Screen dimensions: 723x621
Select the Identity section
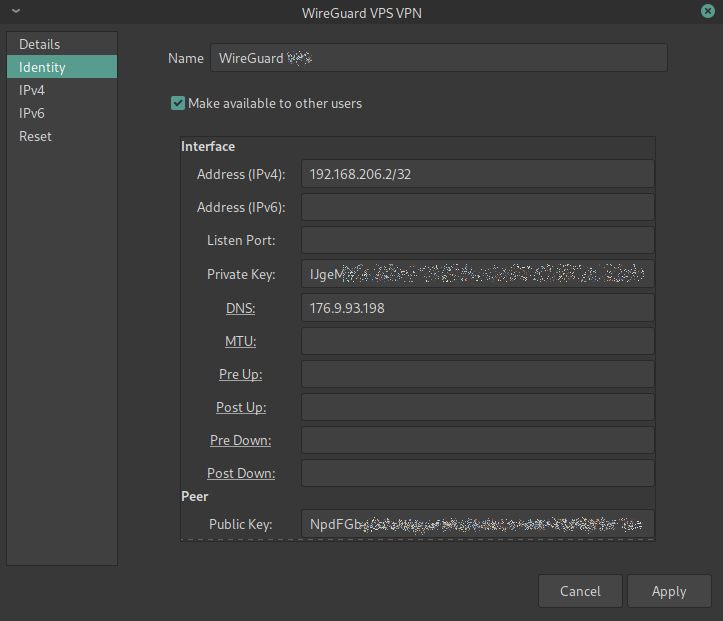pyautogui.click(x=62, y=67)
